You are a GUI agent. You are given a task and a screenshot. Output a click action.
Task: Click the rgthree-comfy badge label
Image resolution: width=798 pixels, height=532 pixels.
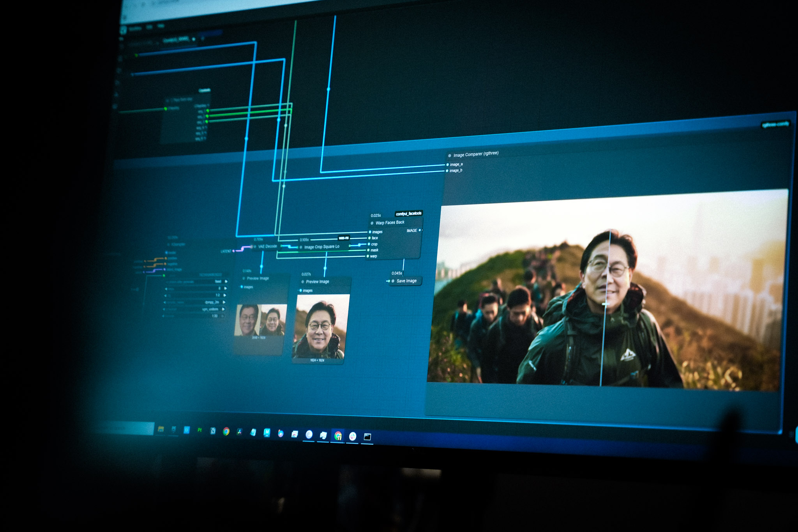point(775,125)
